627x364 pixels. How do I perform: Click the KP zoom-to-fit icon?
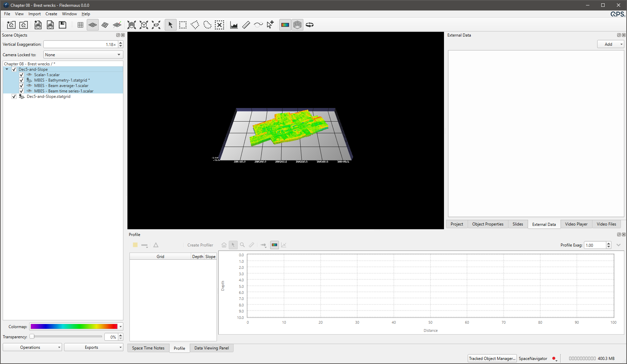click(x=156, y=25)
